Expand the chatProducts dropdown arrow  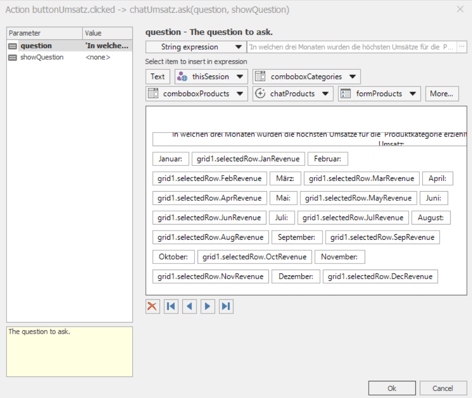click(325, 94)
